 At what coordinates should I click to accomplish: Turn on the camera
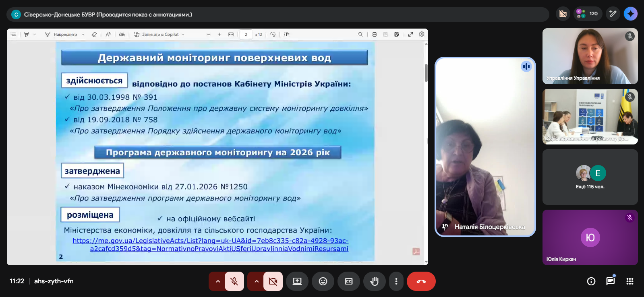click(x=273, y=281)
